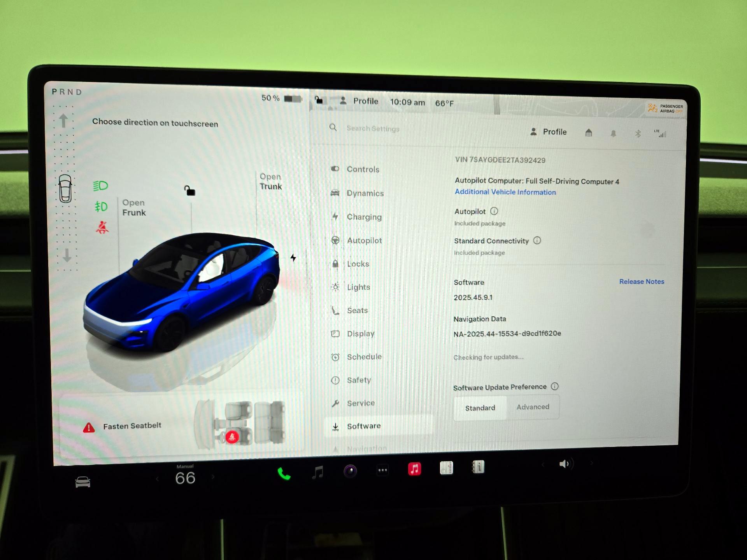Open the phone app from the dock
The image size is (747, 560).
pyautogui.click(x=283, y=474)
